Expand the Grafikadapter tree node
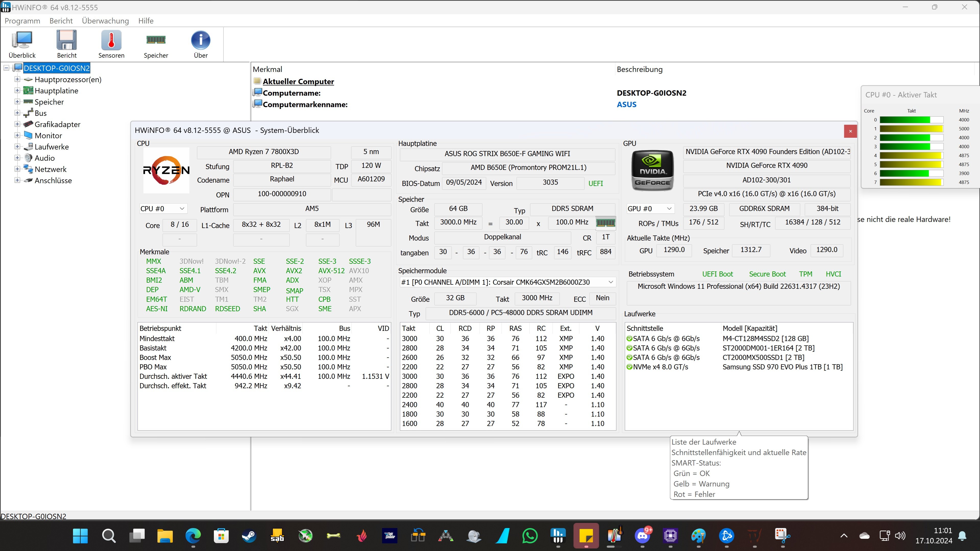 17,124
